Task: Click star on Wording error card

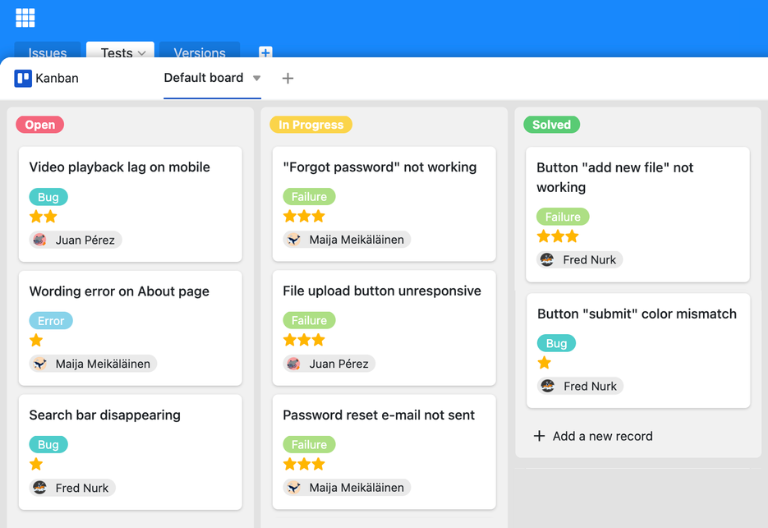Action: coord(36,340)
